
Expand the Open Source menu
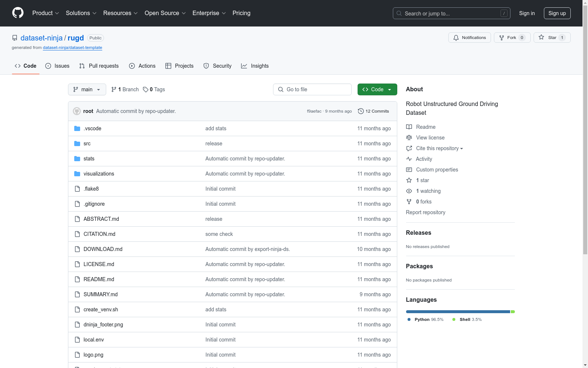tap(165, 13)
